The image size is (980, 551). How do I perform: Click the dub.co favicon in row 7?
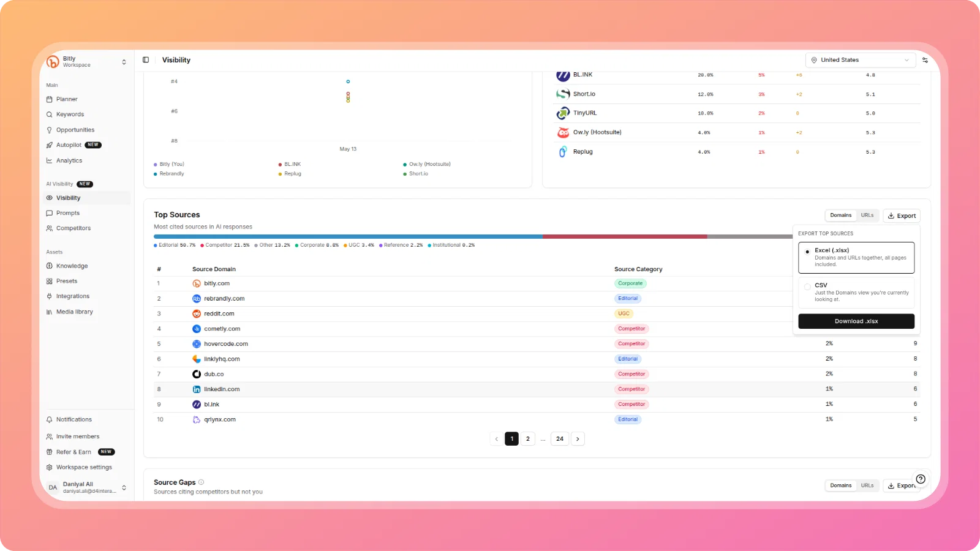coord(197,374)
